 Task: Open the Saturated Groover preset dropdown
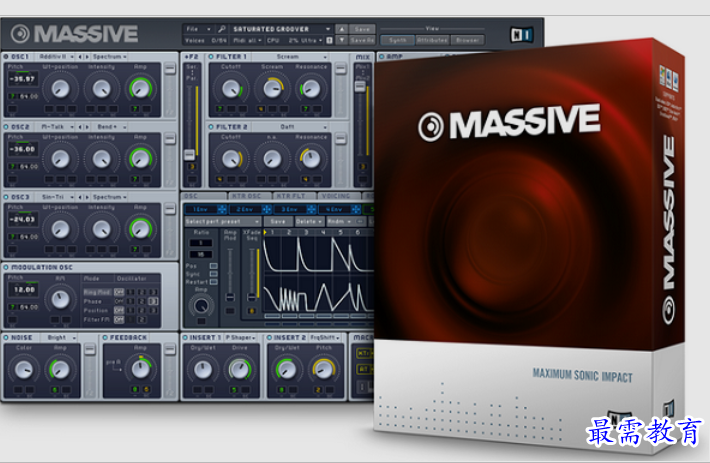pyautogui.click(x=281, y=29)
